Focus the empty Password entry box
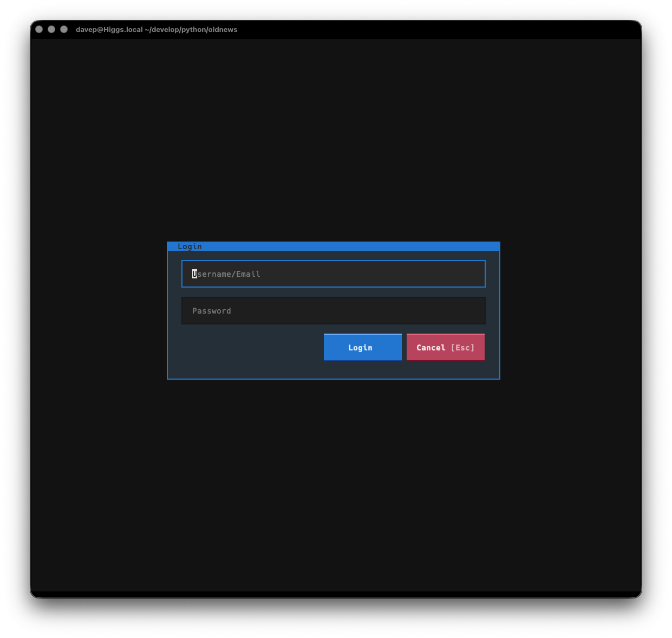Screen dimensions: 672x638 [333, 310]
